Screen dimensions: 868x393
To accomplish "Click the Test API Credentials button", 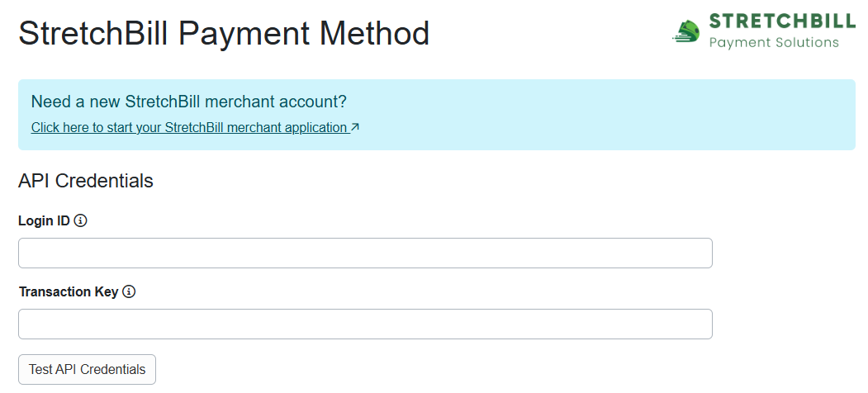I will click(x=87, y=369).
